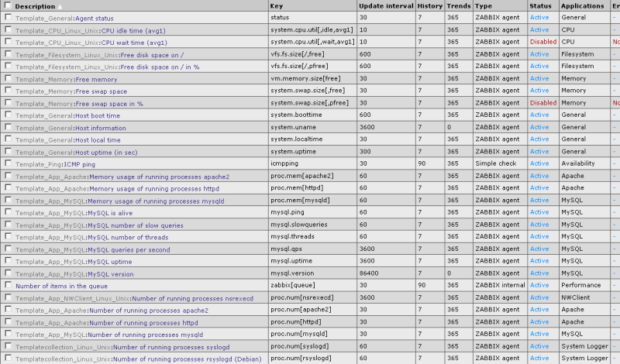Click the History column header
The width and height of the screenshot is (620, 364).
click(430, 6)
